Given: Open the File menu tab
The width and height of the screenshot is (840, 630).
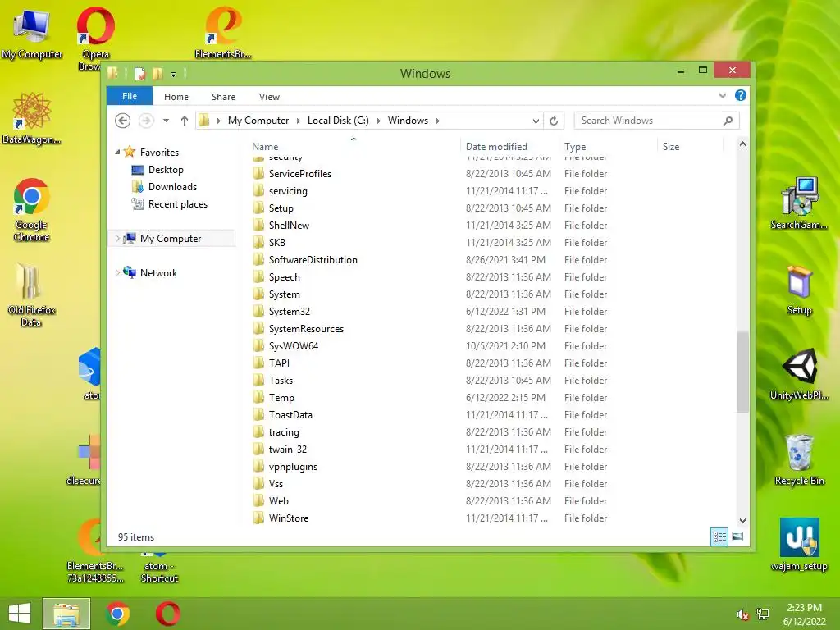Looking at the screenshot, I should (130, 96).
